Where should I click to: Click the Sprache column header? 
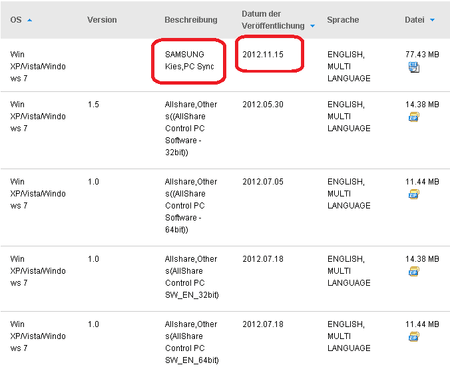pyautogui.click(x=343, y=20)
